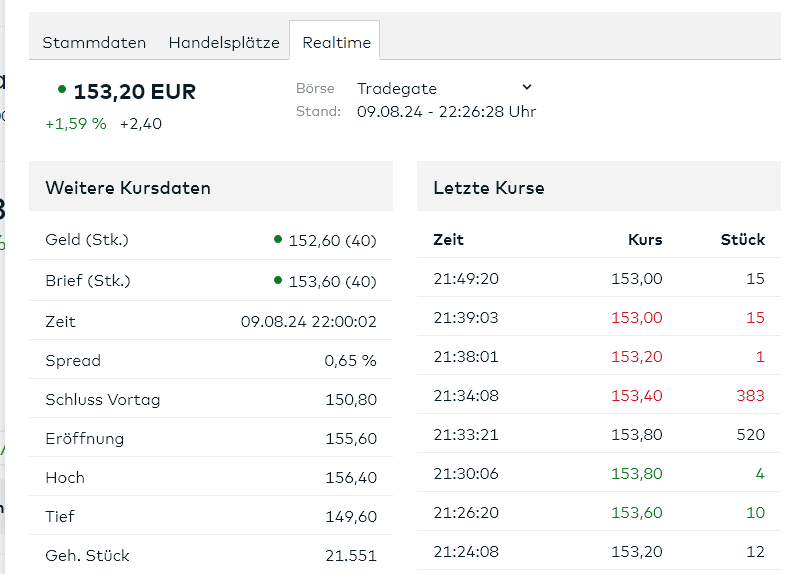This screenshot has width=796, height=574.
Task: Open the Stammdaten tab
Action: coord(94,43)
